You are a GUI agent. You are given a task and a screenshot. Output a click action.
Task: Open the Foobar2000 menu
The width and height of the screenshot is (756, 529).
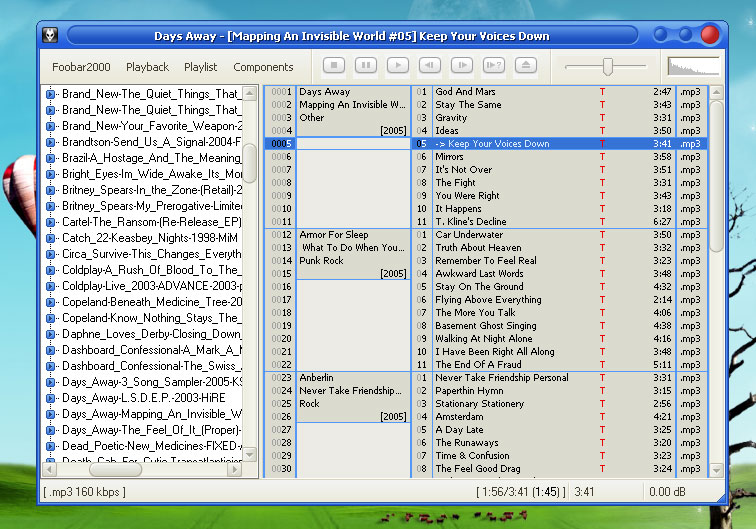pyautogui.click(x=80, y=67)
